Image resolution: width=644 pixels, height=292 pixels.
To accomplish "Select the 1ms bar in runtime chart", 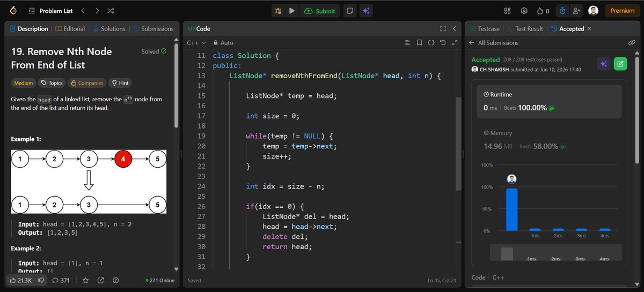I will click(535, 229).
